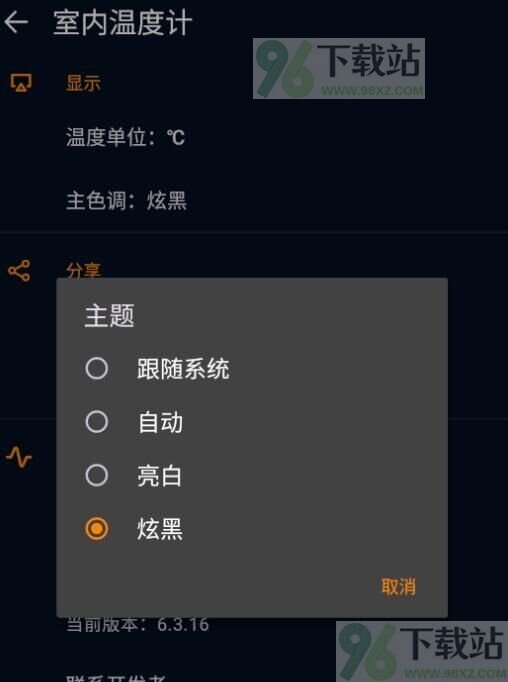Click the orange waveform section icon
The height and width of the screenshot is (682, 508).
(19, 457)
